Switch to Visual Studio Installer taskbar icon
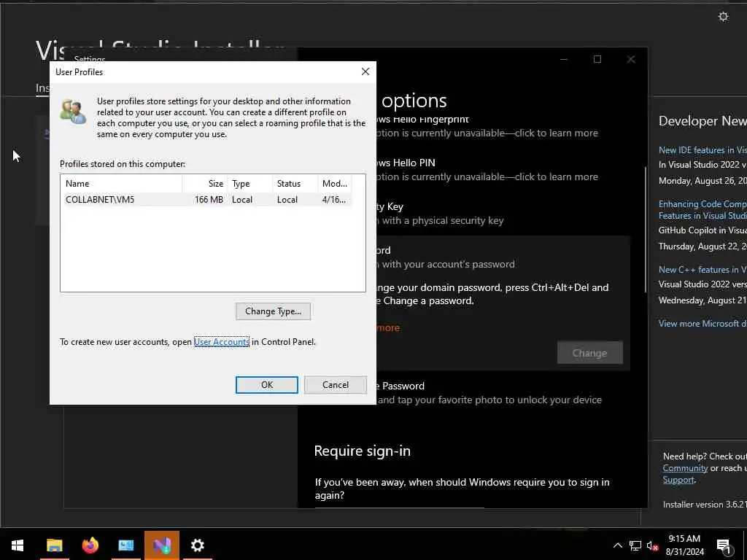 [x=162, y=545]
